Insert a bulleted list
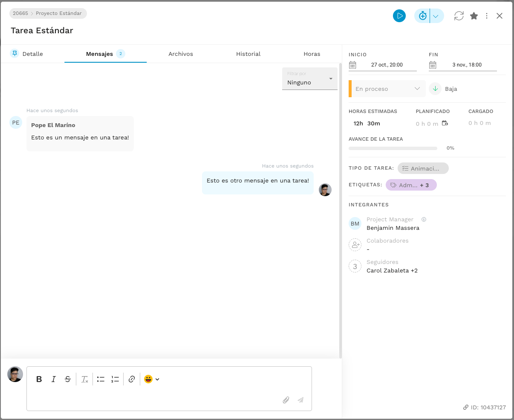Screen dimensions: 514x420 [101, 379]
